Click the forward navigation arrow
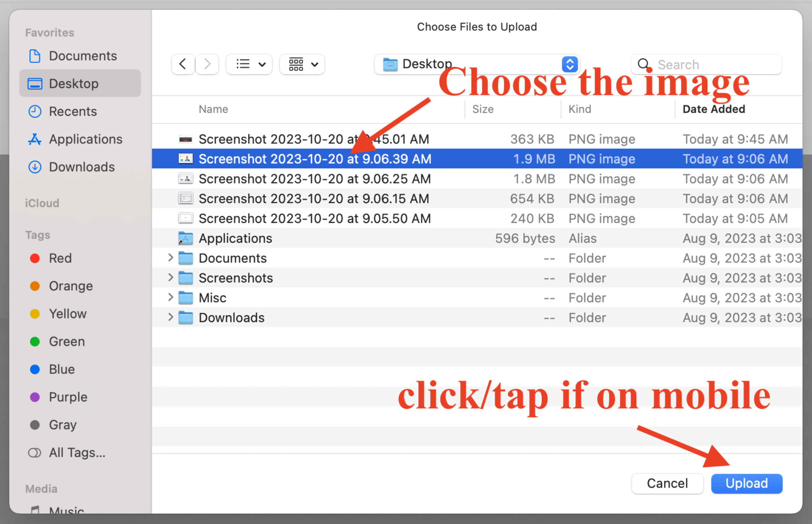The width and height of the screenshot is (812, 524). click(207, 64)
